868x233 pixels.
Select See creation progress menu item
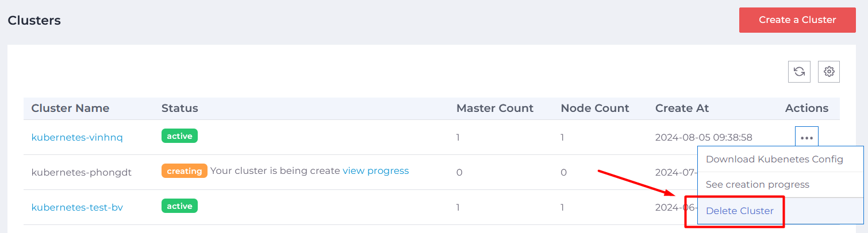click(x=757, y=184)
